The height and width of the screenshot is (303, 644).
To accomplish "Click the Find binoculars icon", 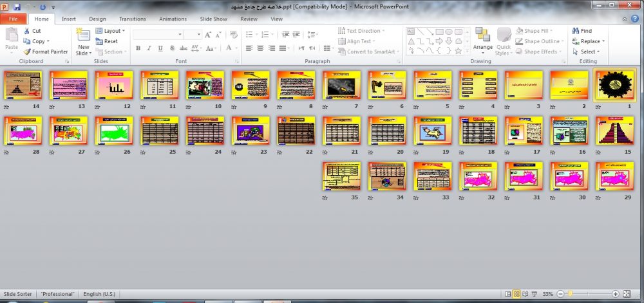I will pyautogui.click(x=575, y=31).
